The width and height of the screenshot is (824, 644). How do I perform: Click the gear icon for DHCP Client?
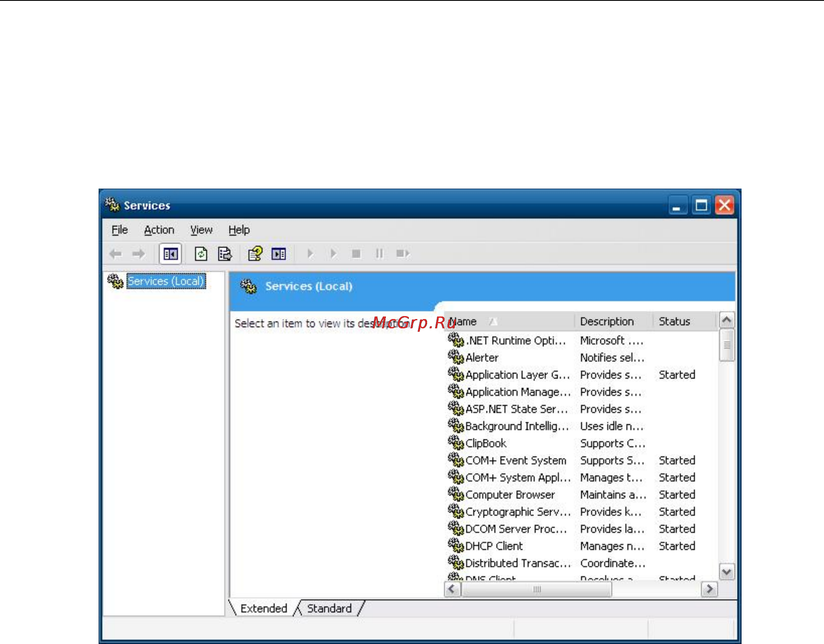point(456,545)
